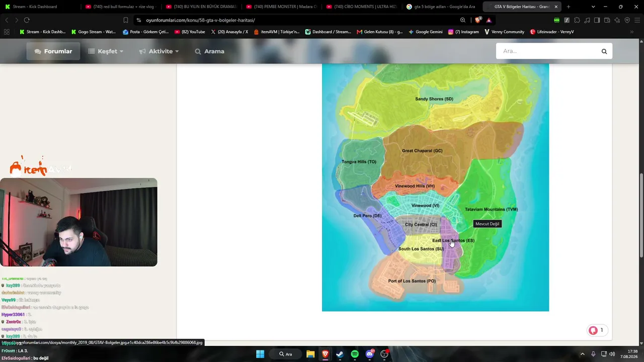
Task: Open the volume speaker tray icon
Action: coord(612,354)
